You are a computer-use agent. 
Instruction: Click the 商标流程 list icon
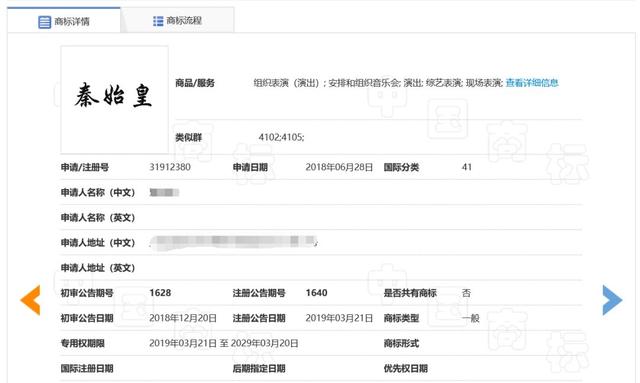click(158, 21)
